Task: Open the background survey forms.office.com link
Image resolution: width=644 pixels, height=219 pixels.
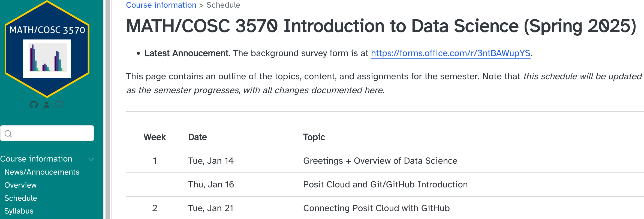Action: [450, 53]
